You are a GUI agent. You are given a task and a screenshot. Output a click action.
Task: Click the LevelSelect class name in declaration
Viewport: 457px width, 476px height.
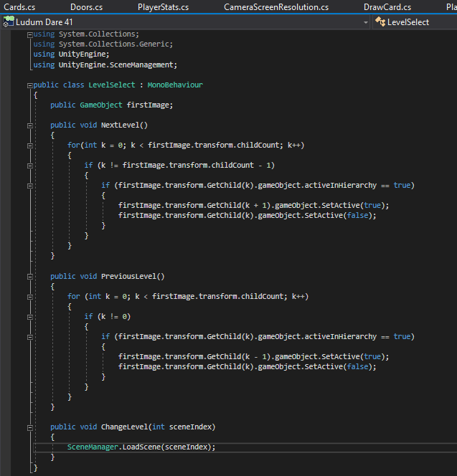pyautogui.click(x=112, y=85)
